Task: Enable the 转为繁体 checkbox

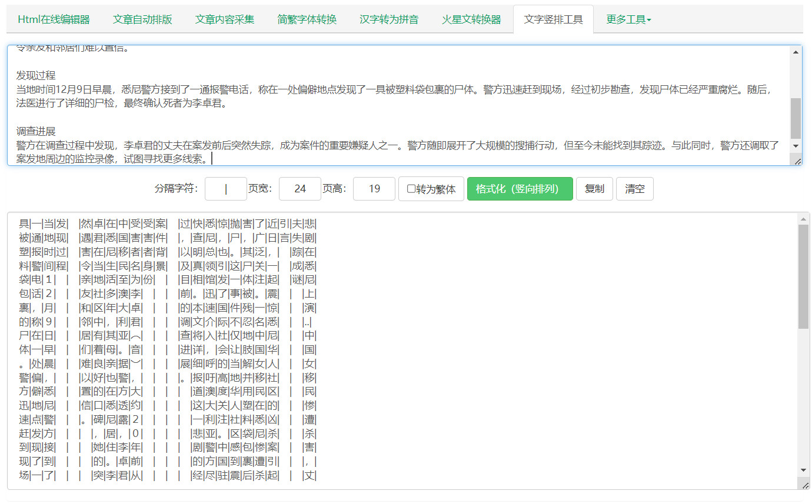Action: [x=411, y=189]
